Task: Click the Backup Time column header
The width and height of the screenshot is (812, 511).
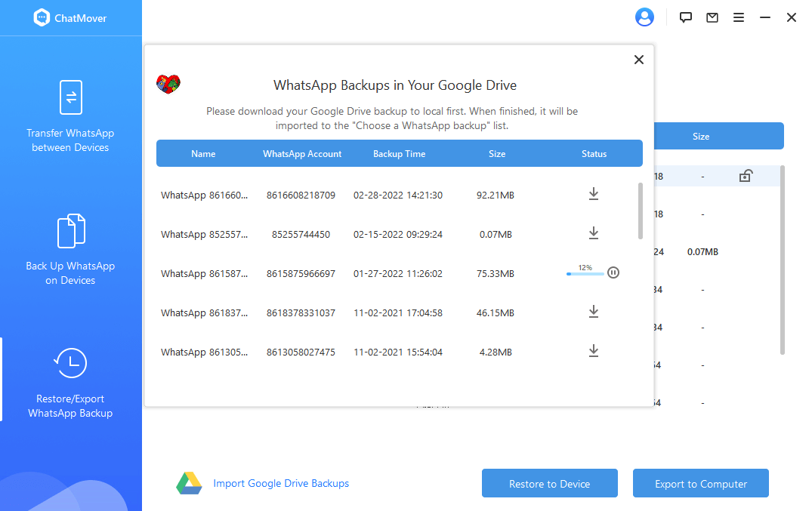Action: [x=399, y=154]
